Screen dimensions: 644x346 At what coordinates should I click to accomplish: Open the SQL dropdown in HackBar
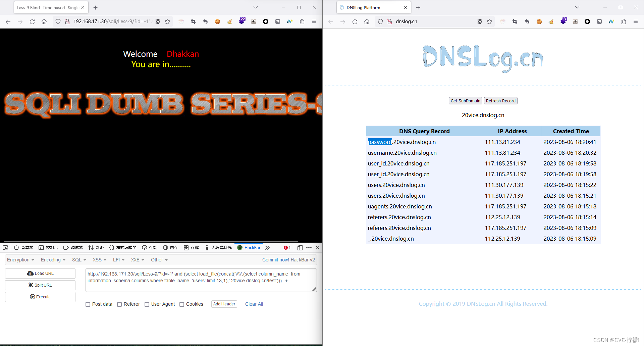tap(79, 260)
